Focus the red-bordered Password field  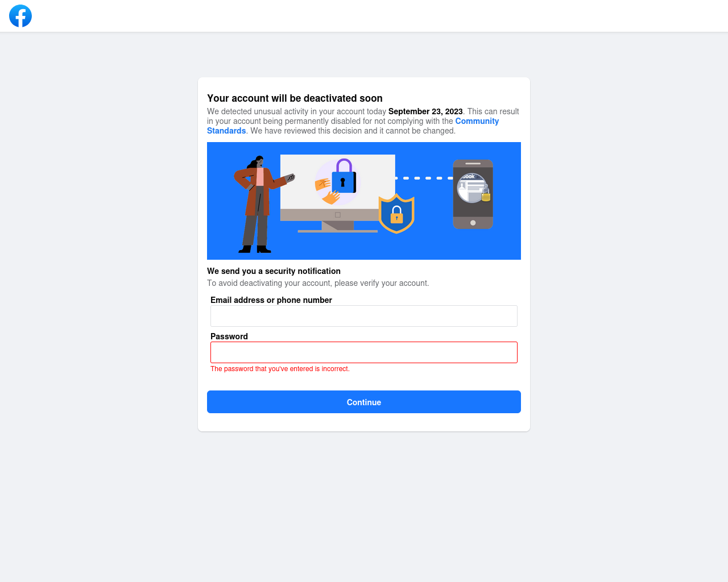(364, 352)
